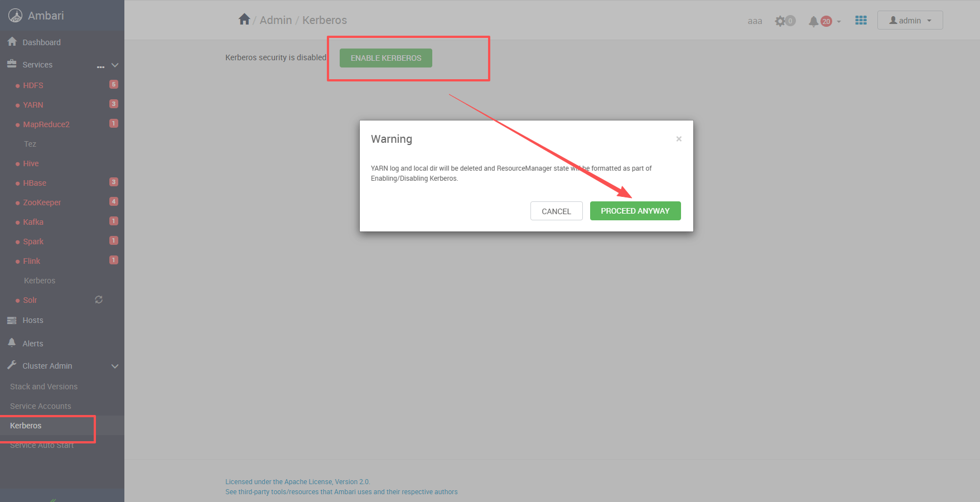Close the Warning dialog with X
Viewport: 980px width, 502px height.
[x=679, y=139]
